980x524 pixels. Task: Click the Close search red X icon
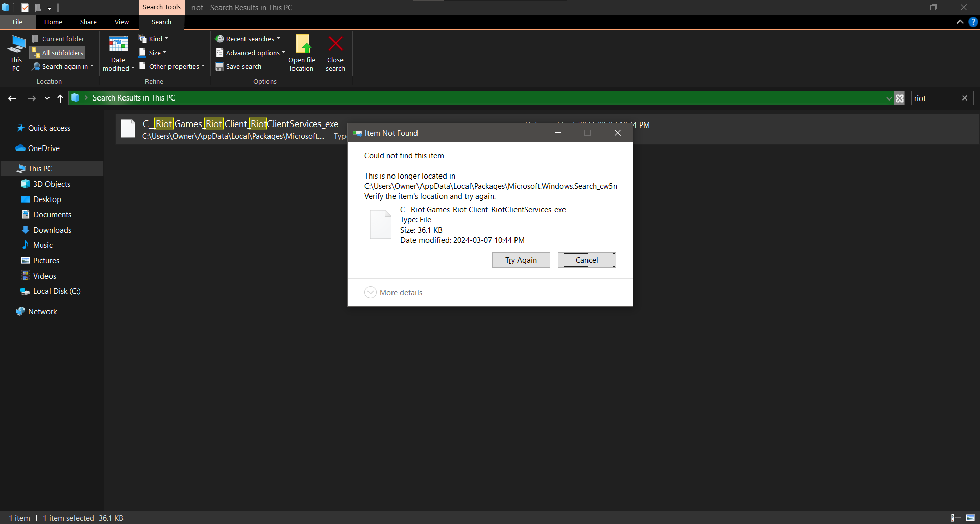[x=335, y=44]
